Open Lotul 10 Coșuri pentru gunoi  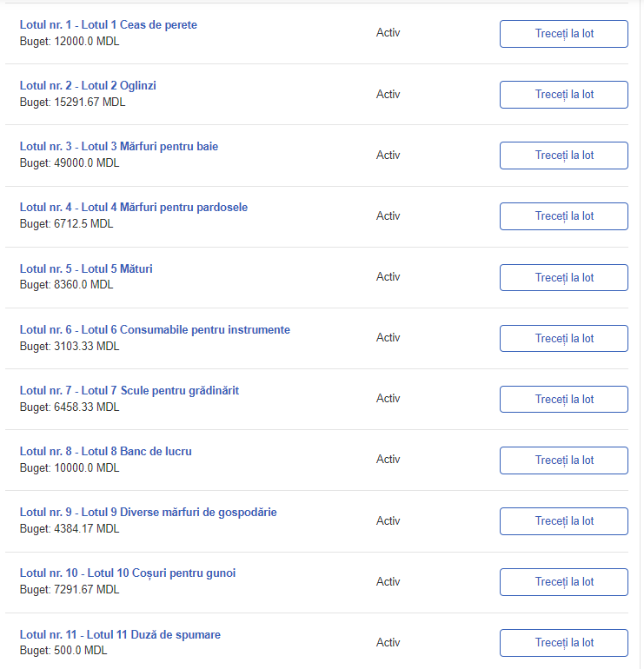point(128,573)
